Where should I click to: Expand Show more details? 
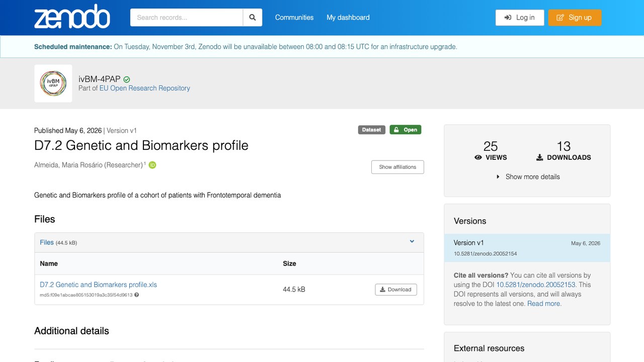coord(528,177)
